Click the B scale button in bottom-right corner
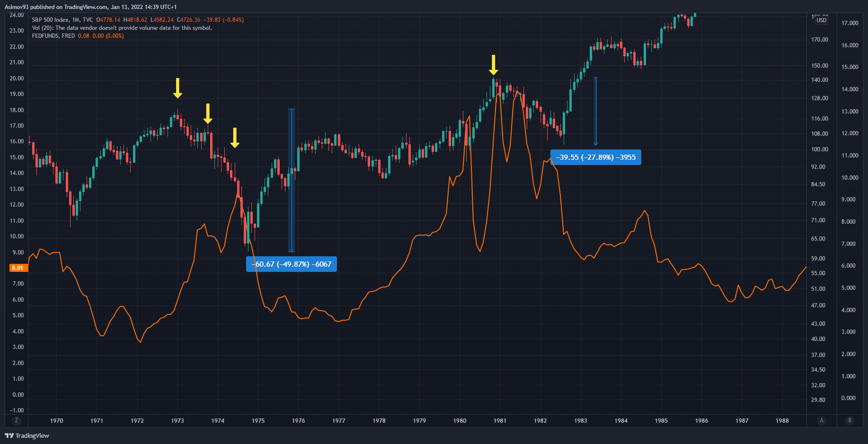 (850, 420)
